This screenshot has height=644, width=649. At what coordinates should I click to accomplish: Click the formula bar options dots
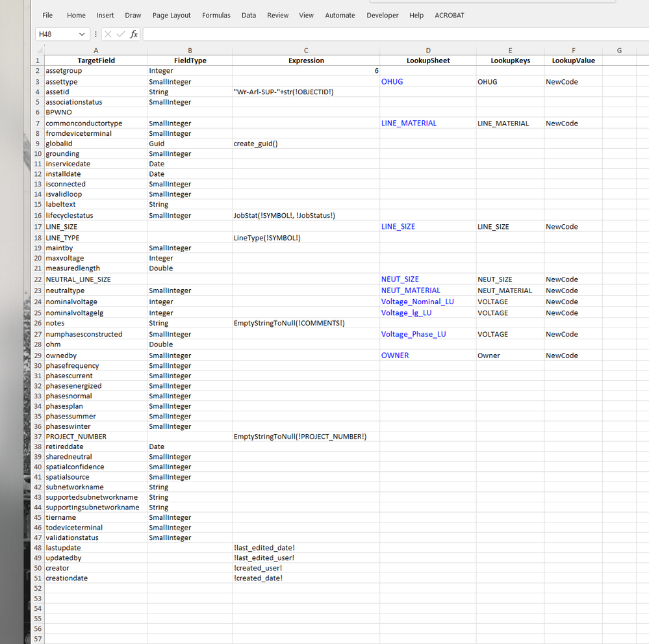[x=95, y=34]
